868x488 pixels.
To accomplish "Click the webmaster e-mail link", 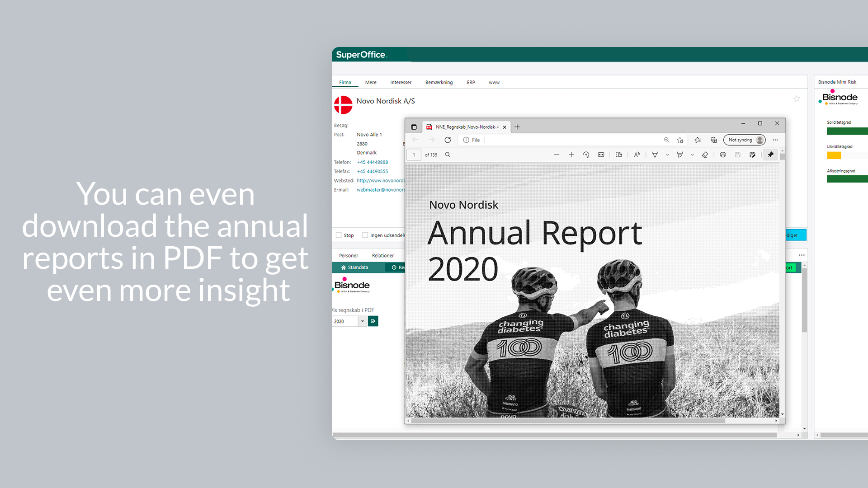I will (x=380, y=190).
